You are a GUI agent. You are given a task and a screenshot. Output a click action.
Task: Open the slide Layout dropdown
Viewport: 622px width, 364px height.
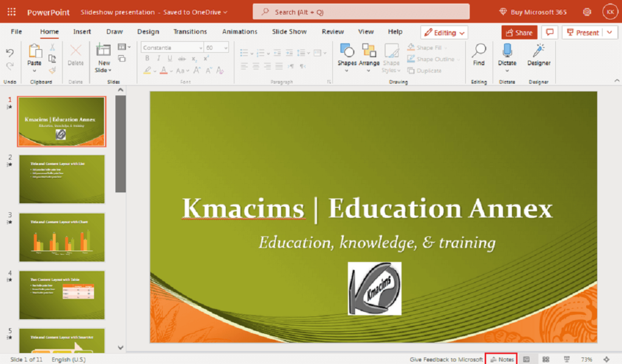click(x=124, y=47)
